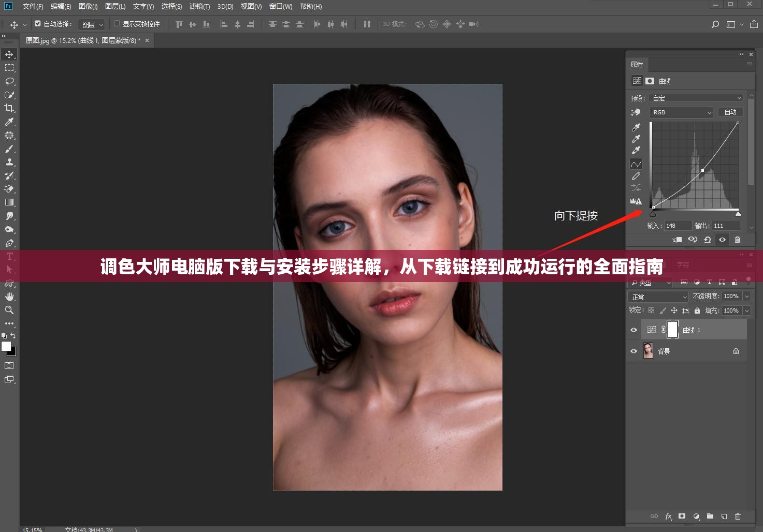Open the RGB channel dropdown
Viewport: 763px width, 532px height.
681,112
